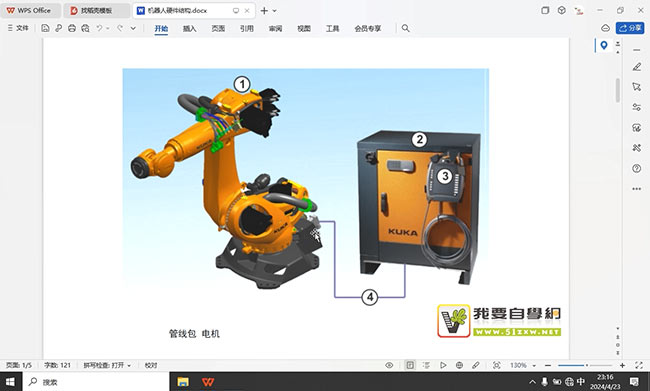Open the 文件 menu
The width and height of the screenshot is (650, 391).
click(18, 28)
